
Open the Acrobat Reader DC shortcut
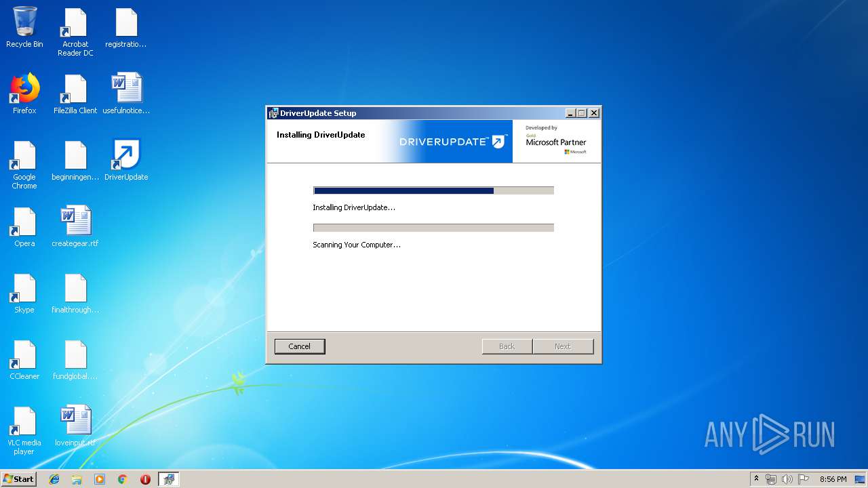tap(75, 32)
